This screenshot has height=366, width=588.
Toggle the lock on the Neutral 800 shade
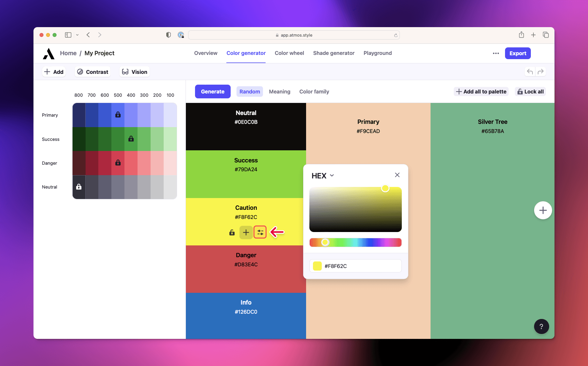tap(79, 187)
